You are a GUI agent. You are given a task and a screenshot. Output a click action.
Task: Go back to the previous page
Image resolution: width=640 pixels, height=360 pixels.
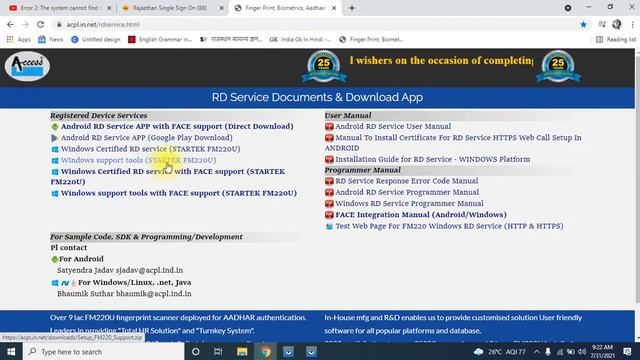(10, 24)
